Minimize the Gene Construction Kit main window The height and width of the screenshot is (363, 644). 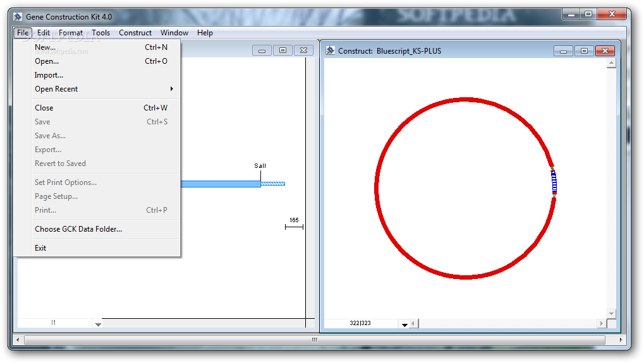click(571, 15)
